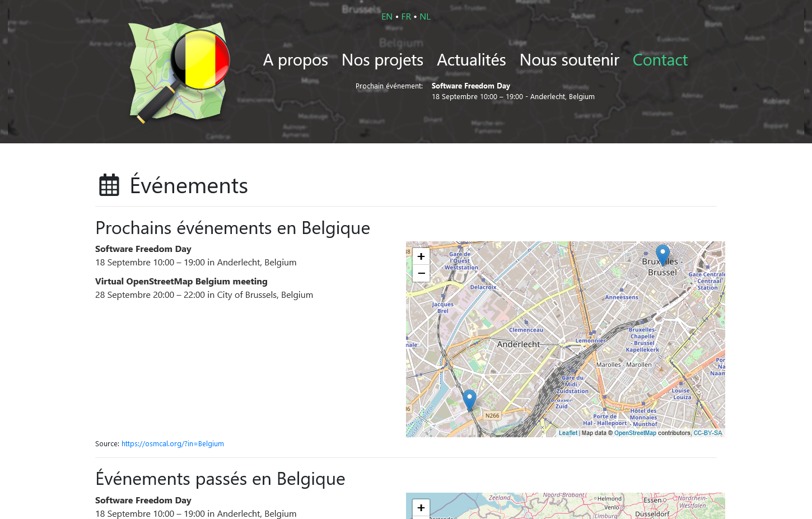Open Software Freedom Day in header banner
812x519 pixels.
click(x=470, y=86)
